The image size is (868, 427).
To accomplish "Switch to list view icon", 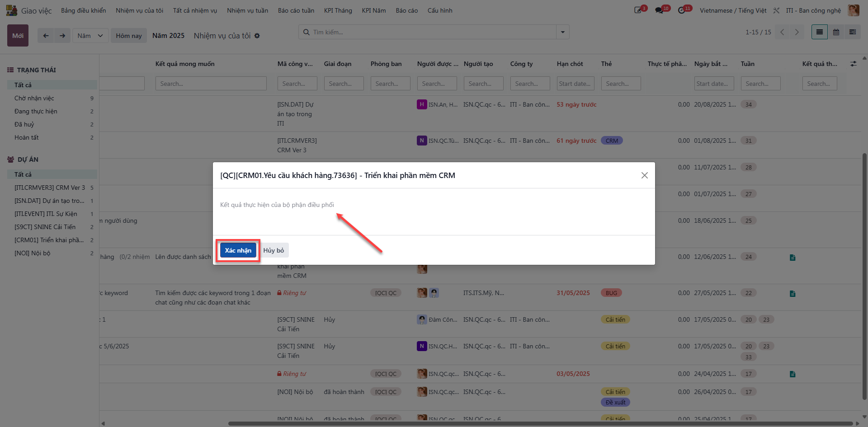I will [x=819, y=32].
